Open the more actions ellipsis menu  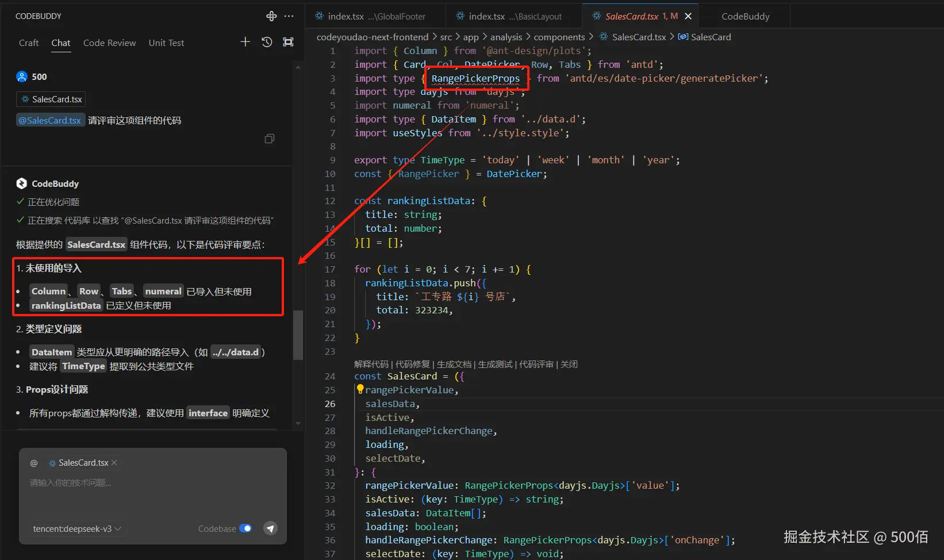pos(289,16)
